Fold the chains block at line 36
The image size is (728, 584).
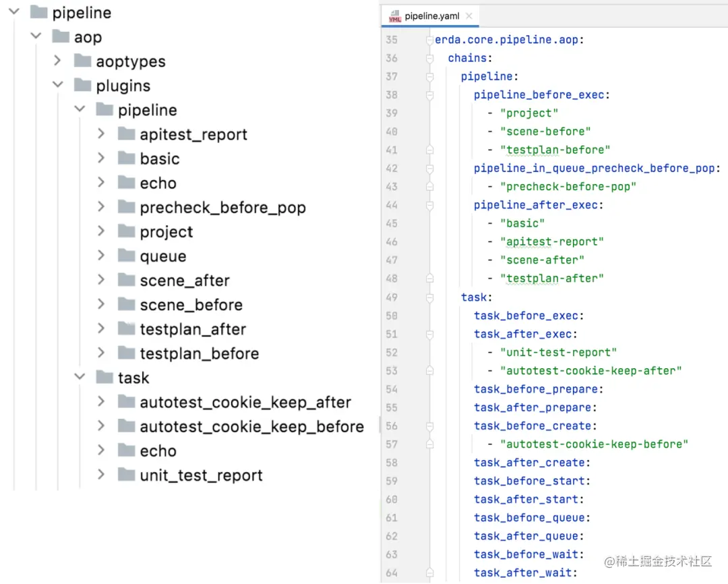[429, 59]
